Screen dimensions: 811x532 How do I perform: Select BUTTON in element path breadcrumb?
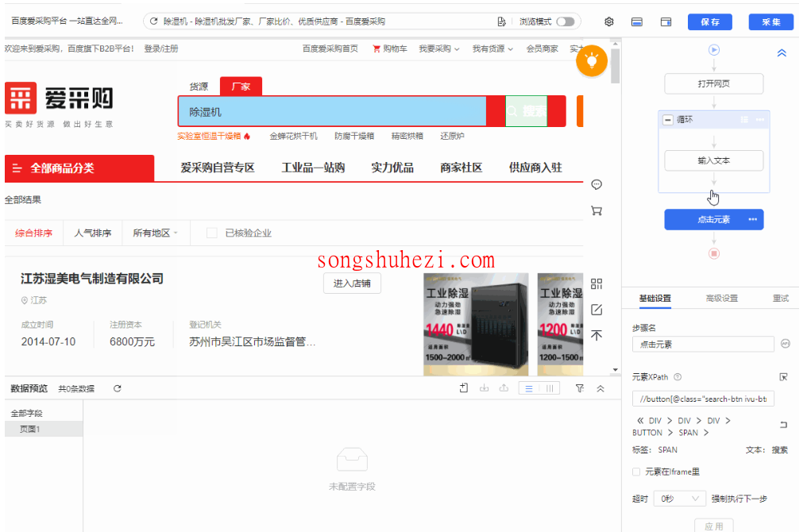point(647,433)
